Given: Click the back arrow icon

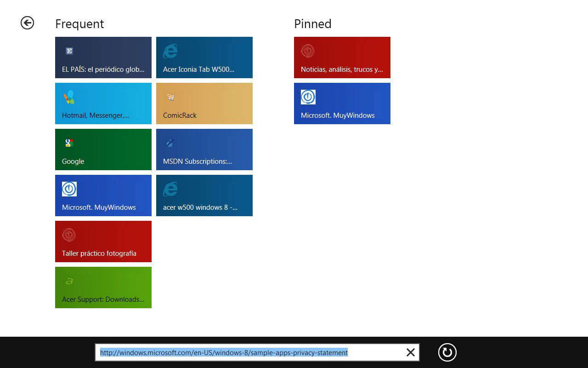Looking at the screenshot, I should click(27, 23).
